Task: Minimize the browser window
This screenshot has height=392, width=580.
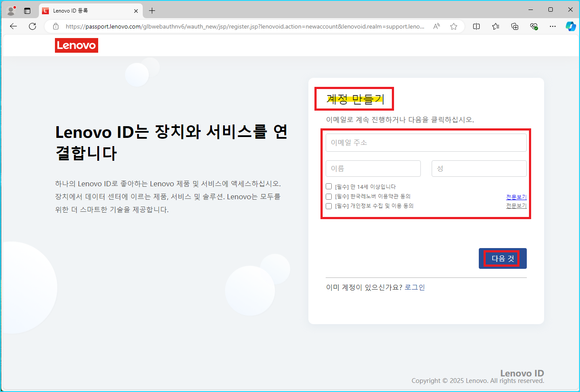Action: click(531, 10)
